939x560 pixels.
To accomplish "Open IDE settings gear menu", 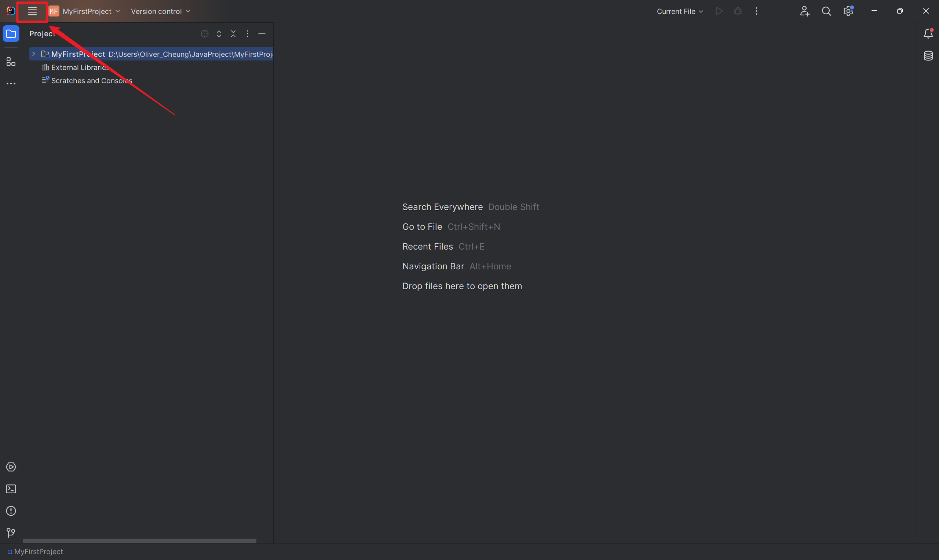I will pos(848,11).
